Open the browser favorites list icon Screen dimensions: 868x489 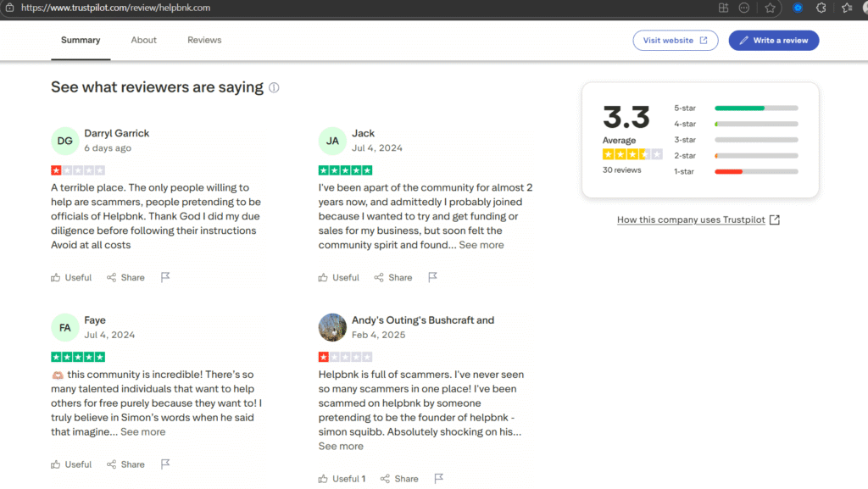pyautogui.click(x=847, y=8)
